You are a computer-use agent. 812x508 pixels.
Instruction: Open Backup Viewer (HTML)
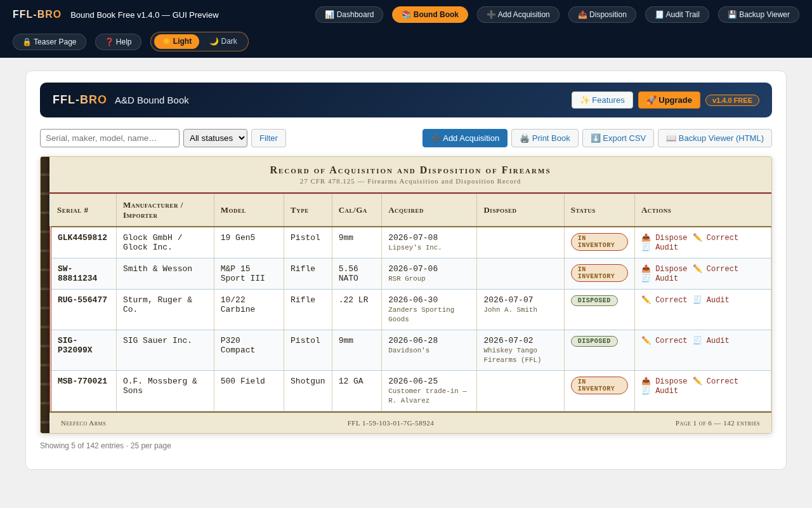[715, 138]
